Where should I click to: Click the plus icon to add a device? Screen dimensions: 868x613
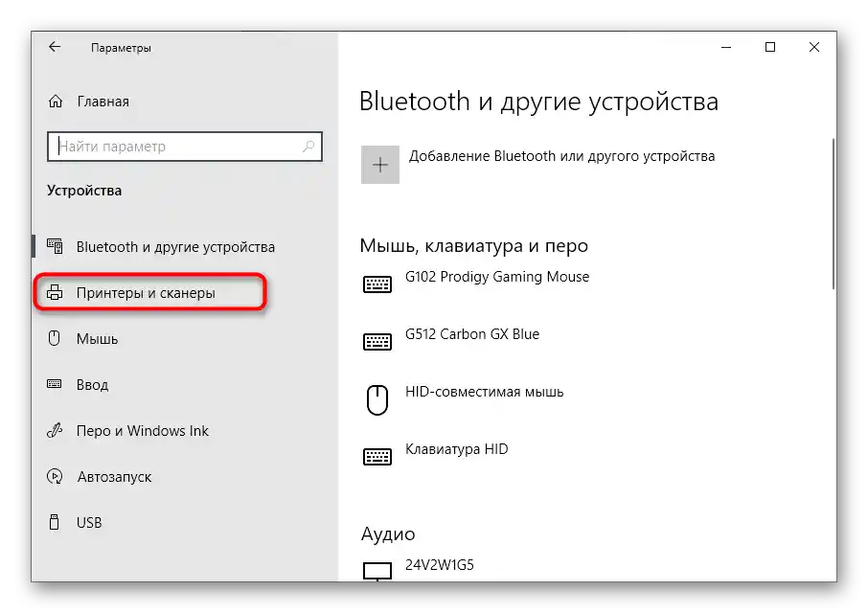pos(380,165)
